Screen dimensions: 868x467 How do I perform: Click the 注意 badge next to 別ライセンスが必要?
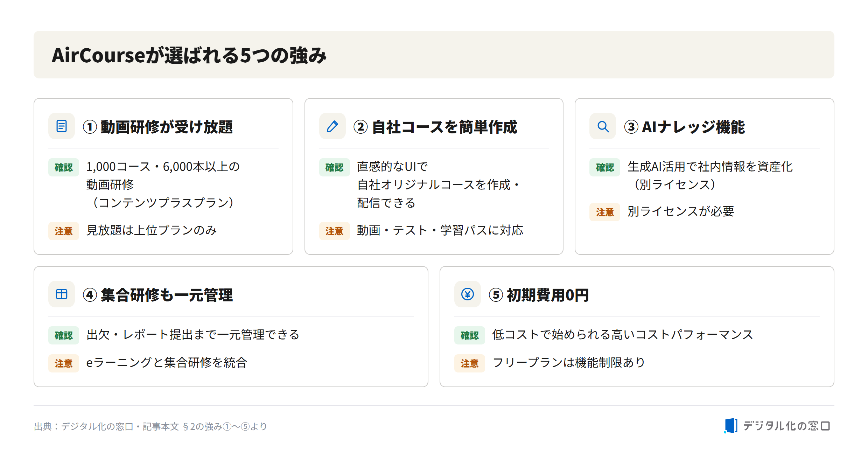click(x=605, y=212)
